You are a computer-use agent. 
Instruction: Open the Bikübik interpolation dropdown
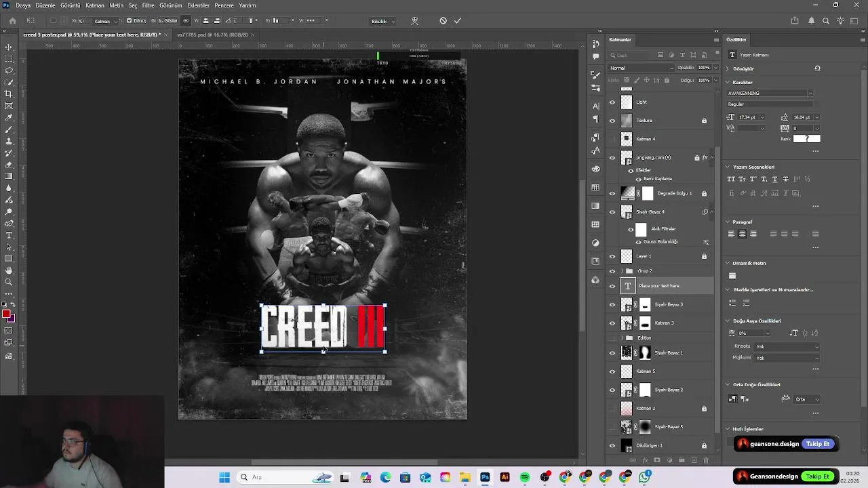[x=383, y=21]
